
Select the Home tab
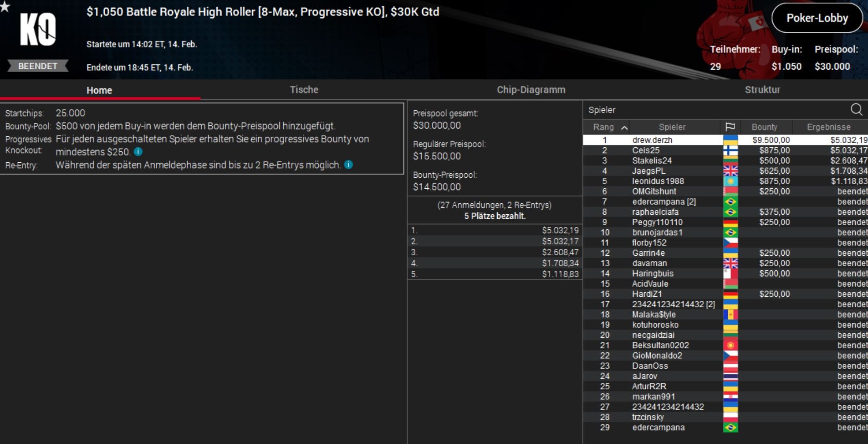coord(99,90)
